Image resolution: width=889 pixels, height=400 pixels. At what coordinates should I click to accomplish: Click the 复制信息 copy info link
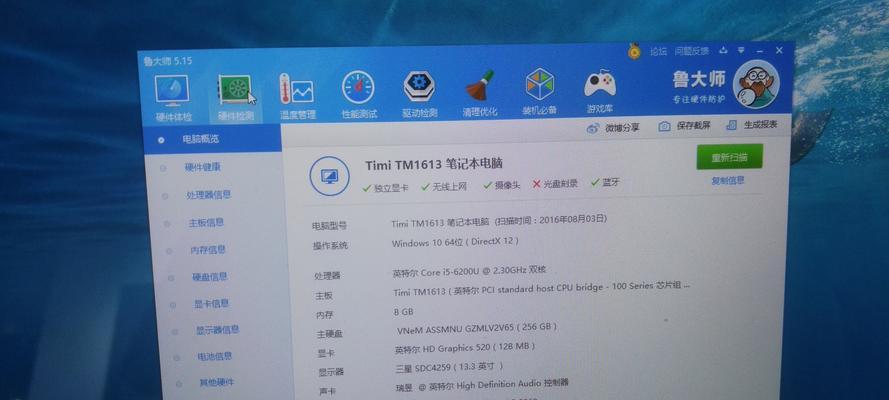coord(728,181)
